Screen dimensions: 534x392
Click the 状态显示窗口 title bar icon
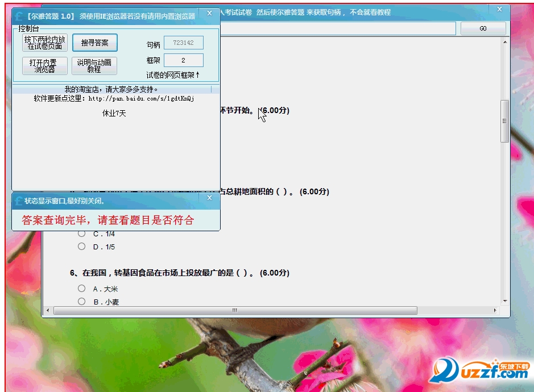coord(19,201)
